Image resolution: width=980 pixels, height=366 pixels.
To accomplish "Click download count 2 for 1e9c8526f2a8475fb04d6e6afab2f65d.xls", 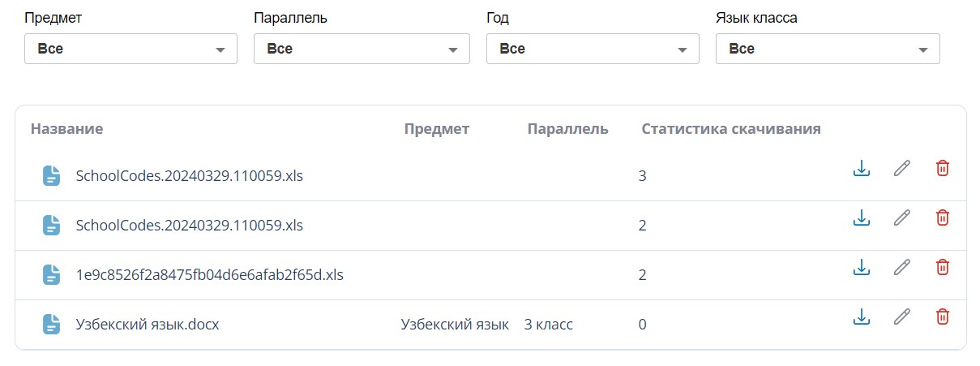I will point(642,275).
